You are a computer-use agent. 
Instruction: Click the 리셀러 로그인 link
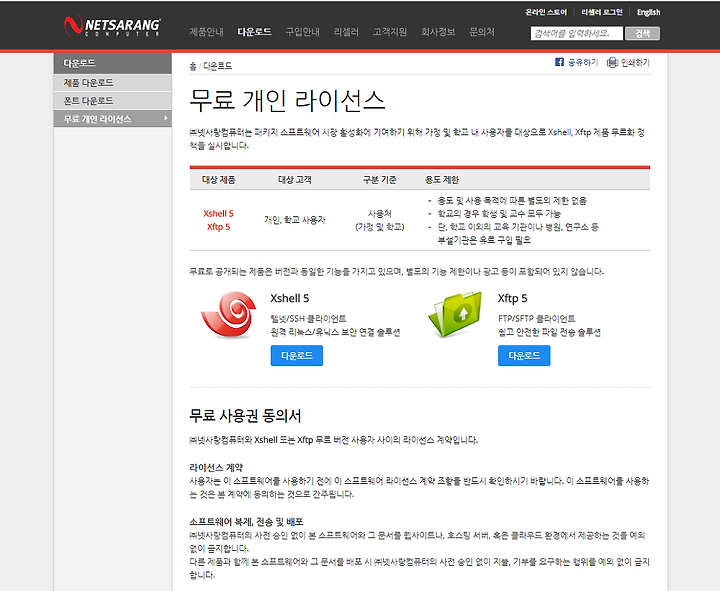click(602, 12)
